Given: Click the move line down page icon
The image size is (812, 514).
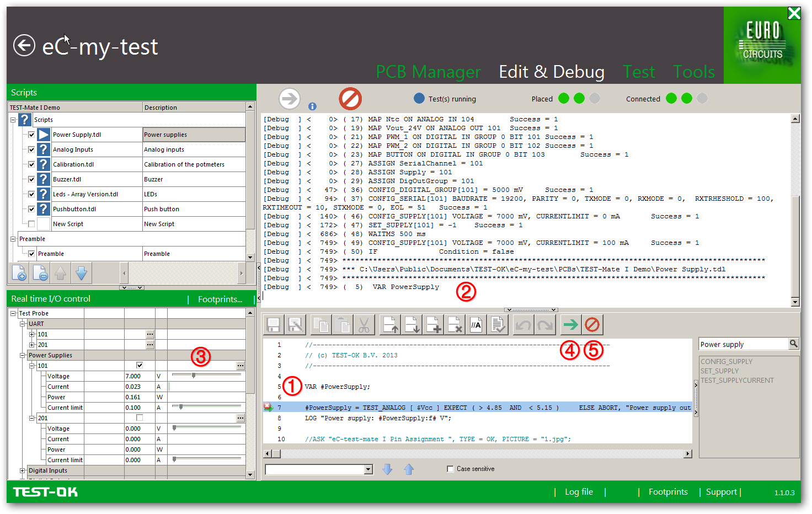Looking at the screenshot, I should tap(412, 325).
